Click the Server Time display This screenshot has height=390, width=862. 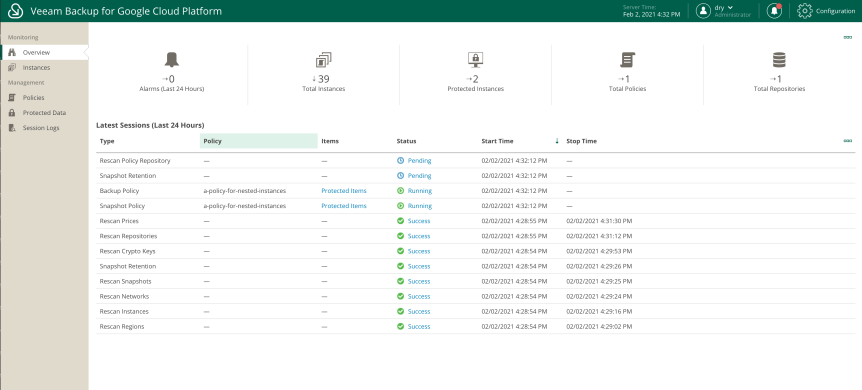[651, 11]
